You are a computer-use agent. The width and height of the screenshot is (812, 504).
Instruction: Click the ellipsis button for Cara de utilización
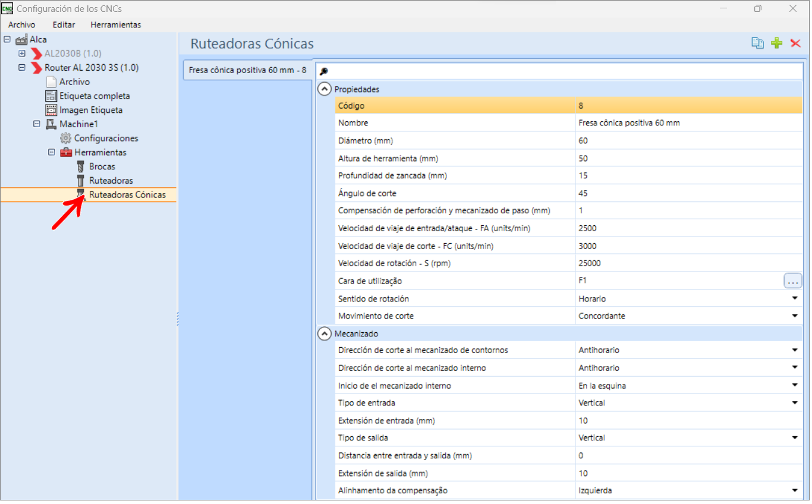792,281
